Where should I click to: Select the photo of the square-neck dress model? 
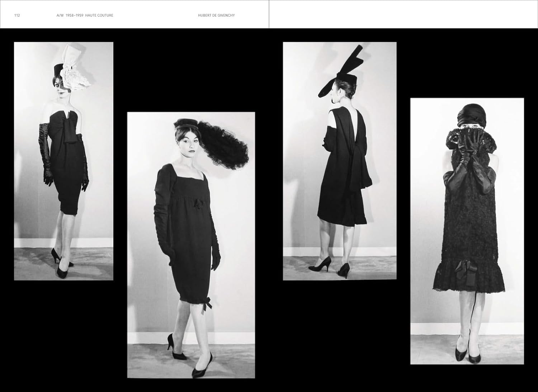pos(191,245)
